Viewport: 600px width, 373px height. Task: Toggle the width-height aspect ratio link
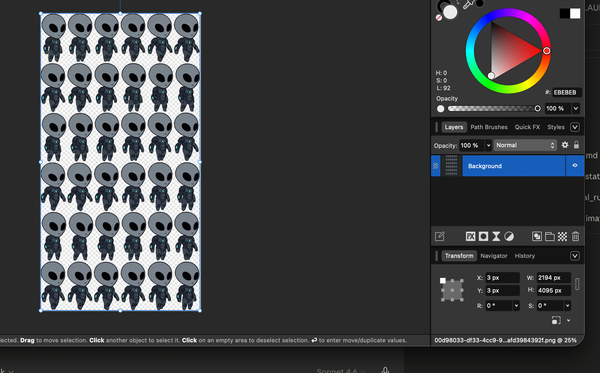[x=577, y=284]
